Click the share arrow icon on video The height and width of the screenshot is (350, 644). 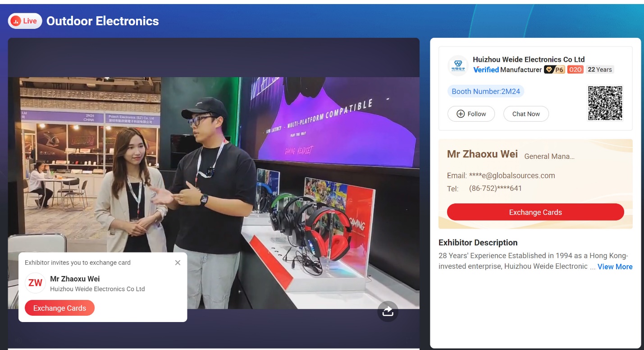pos(388,311)
